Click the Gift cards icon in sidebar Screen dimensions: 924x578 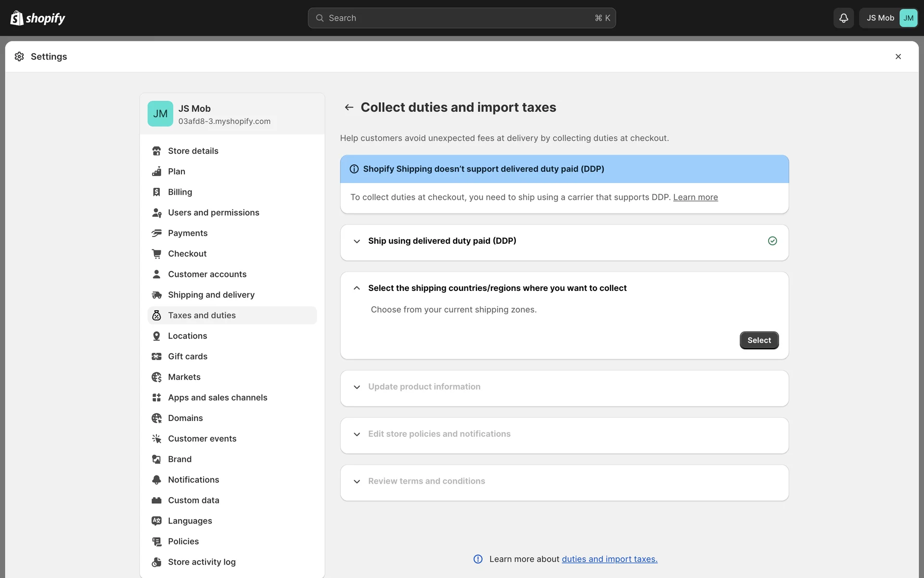pyautogui.click(x=156, y=356)
